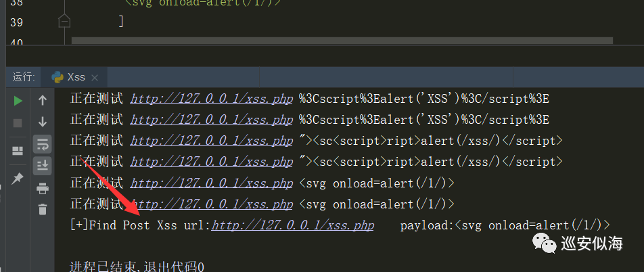Image resolution: width=644 pixels, height=272 pixels.
Task: Click the result payload:<svg onload=alert(/1/)> text
Action: click(505, 225)
